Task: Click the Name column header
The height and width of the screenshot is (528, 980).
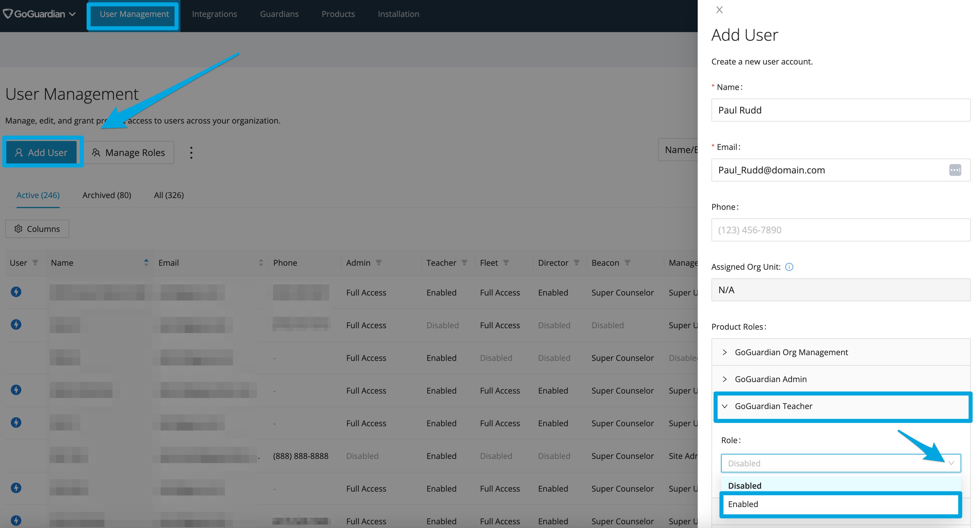Action: (x=62, y=263)
